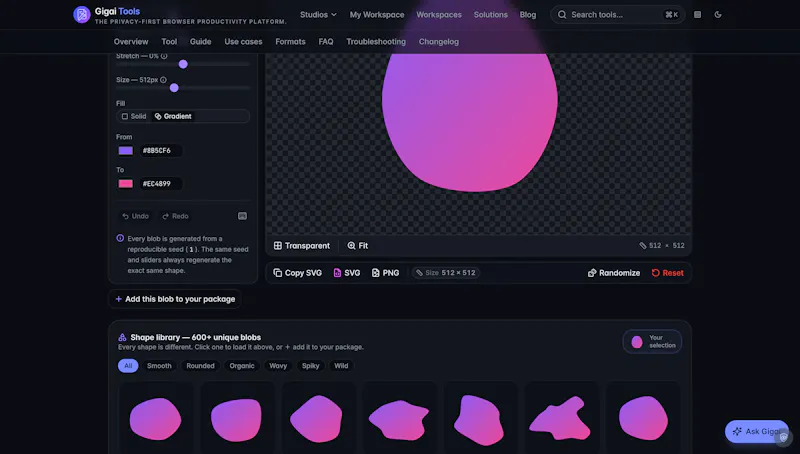Open the Troubleshooting tab
Viewport: 800px width, 454px height.
pyautogui.click(x=376, y=42)
